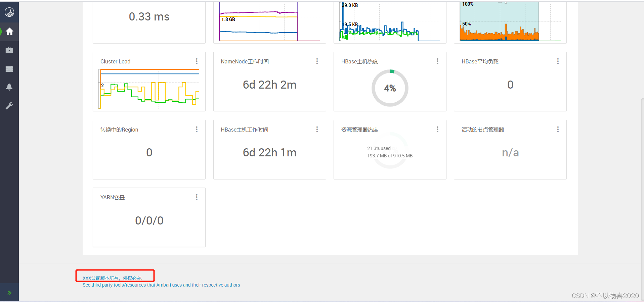
Task: Click the XXX公司版本所有 copyright link
Action: (113, 278)
